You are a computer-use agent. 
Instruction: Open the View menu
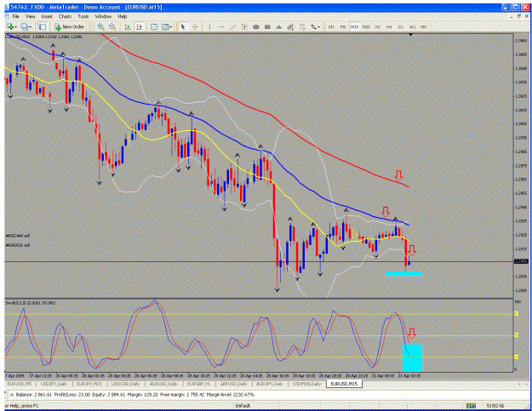[30, 16]
